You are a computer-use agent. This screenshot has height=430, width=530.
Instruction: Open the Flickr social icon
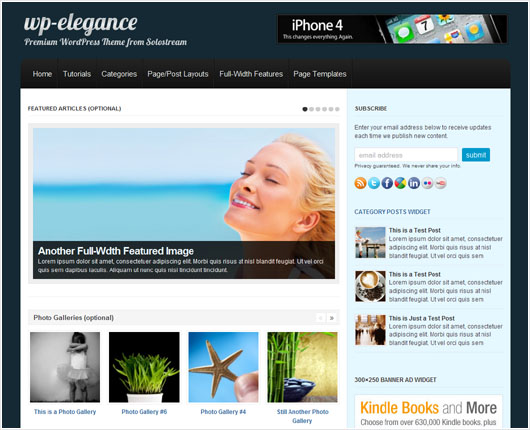pos(427,183)
